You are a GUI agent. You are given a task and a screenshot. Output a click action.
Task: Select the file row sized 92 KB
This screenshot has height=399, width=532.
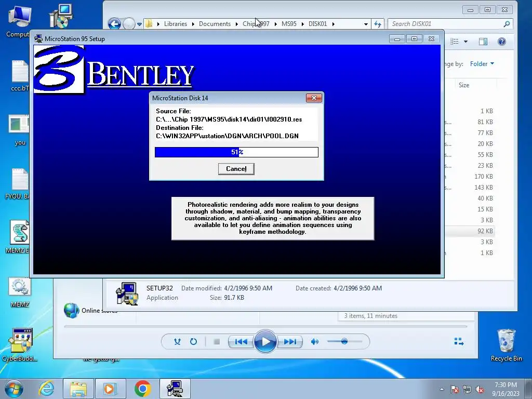click(470, 231)
